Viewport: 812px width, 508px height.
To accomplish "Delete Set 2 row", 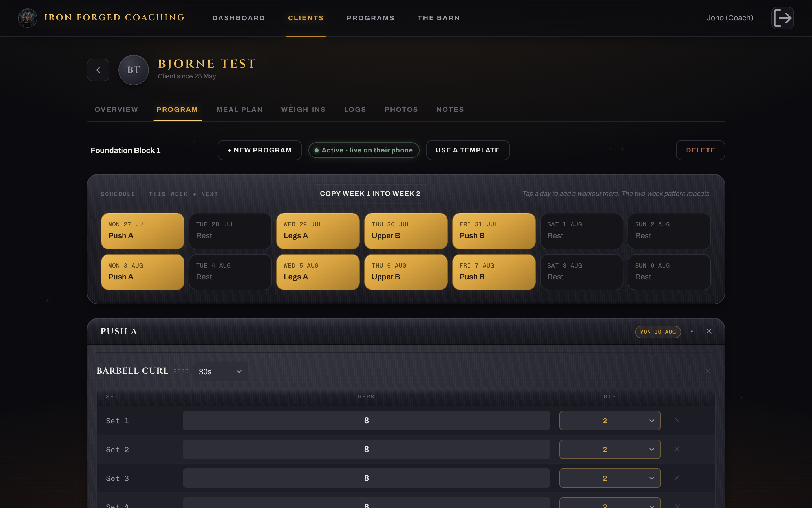I will (677, 449).
